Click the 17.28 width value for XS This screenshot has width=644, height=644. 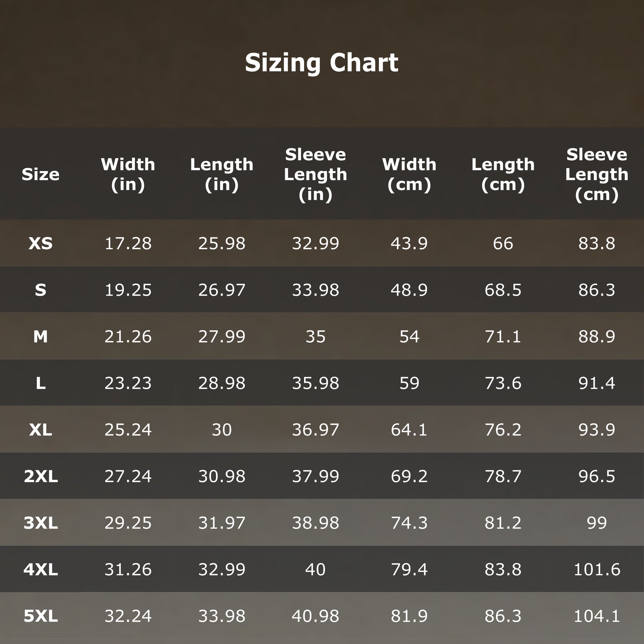tap(128, 243)
